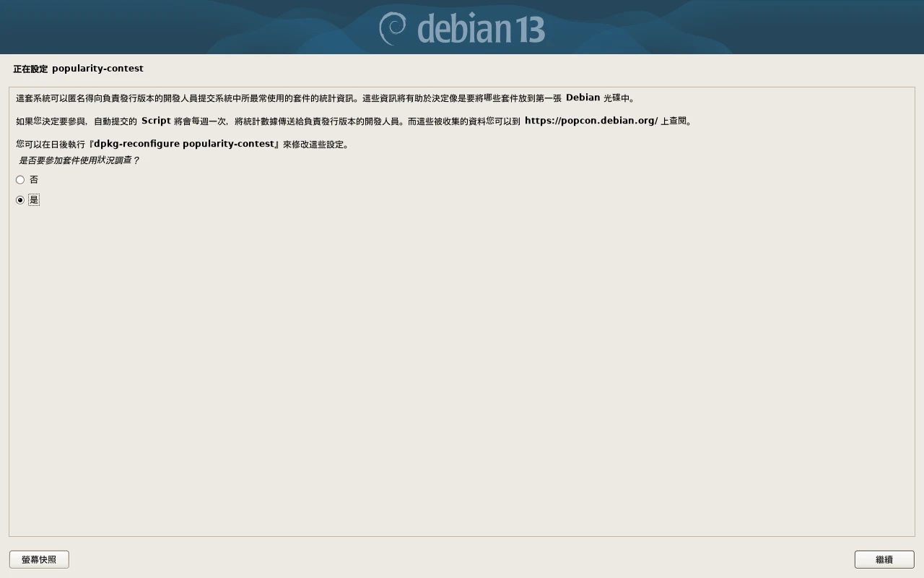This screenshot has width=924, height=578.
Task: Click the 繼續 continue button
Action: pyautogui.click(x=884, y=559)
